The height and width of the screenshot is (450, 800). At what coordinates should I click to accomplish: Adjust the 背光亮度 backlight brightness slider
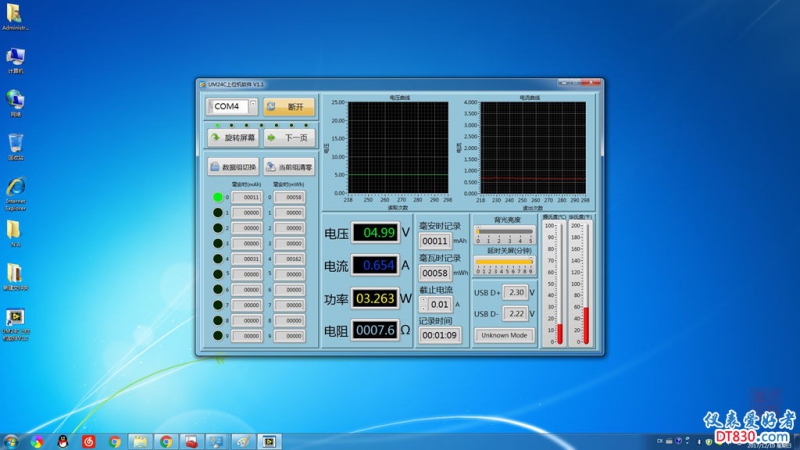(x=504, y=231)
